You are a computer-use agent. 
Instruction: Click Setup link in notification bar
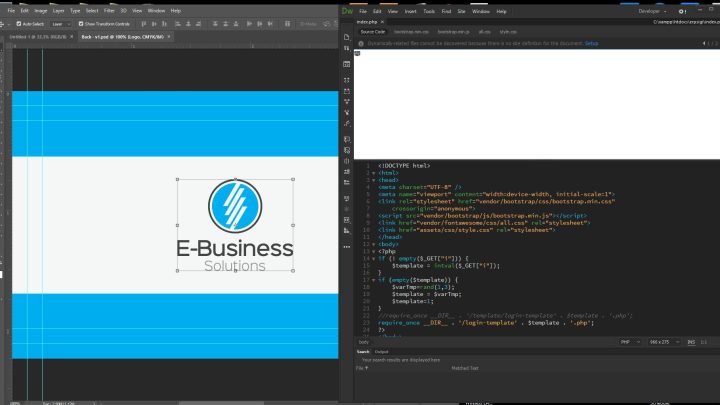[x=591, y=44]
